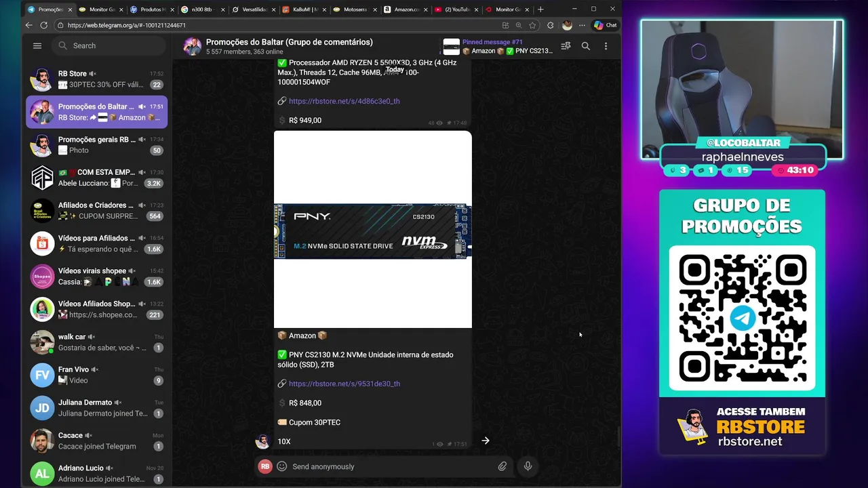The width and height of the screenshot is (868, 488).
Task: Switch to the (2) YouTube browser tab
Action: tap(455, 9)
